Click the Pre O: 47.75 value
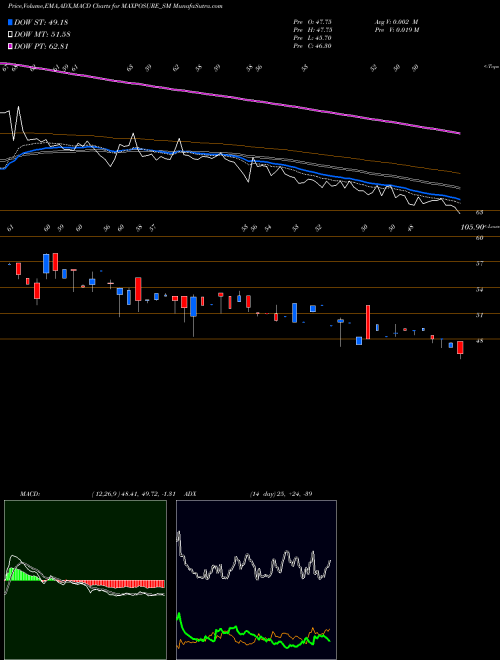 tap(313, 22)
